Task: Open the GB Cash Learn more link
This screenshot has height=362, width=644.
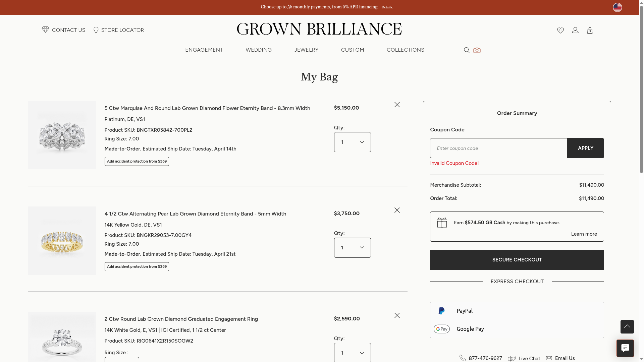Action: pyautogui.click(x=584, y=234)
